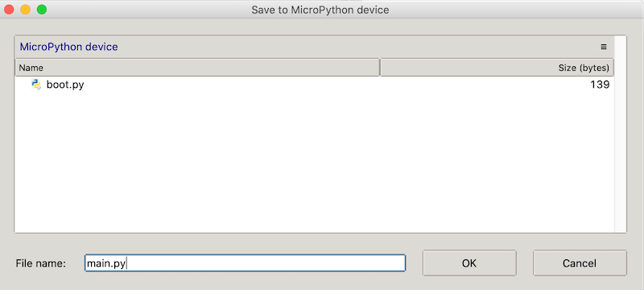The width and height of the screenshot is (644, 290).
Task: Click divider between Name and Size columns
Action: [x=380, y=68]
